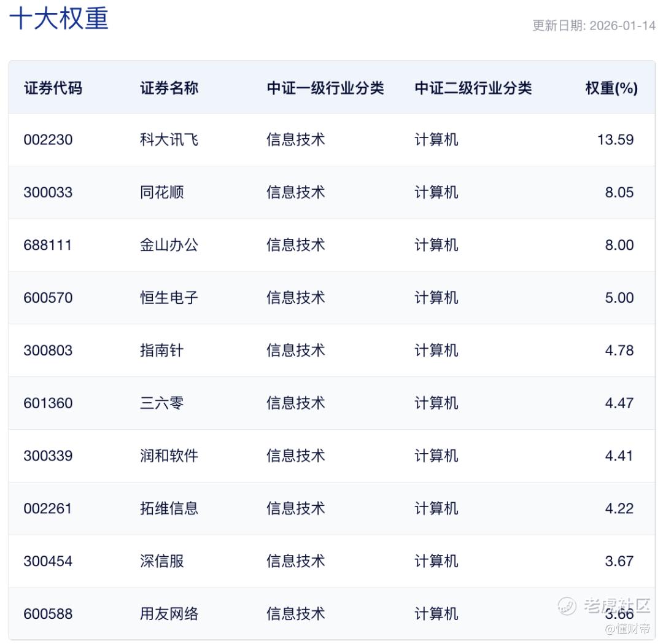Click the 权重(%) column header
Screen dimensions: 663x644
pyautogui.click(x=611, y=88)
